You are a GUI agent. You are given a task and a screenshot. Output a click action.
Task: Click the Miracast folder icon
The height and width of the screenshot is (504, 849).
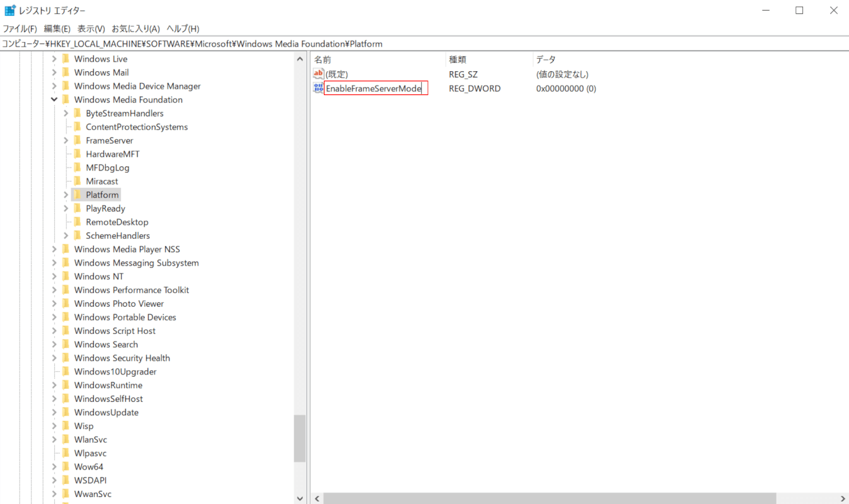(x=78, y=181)
